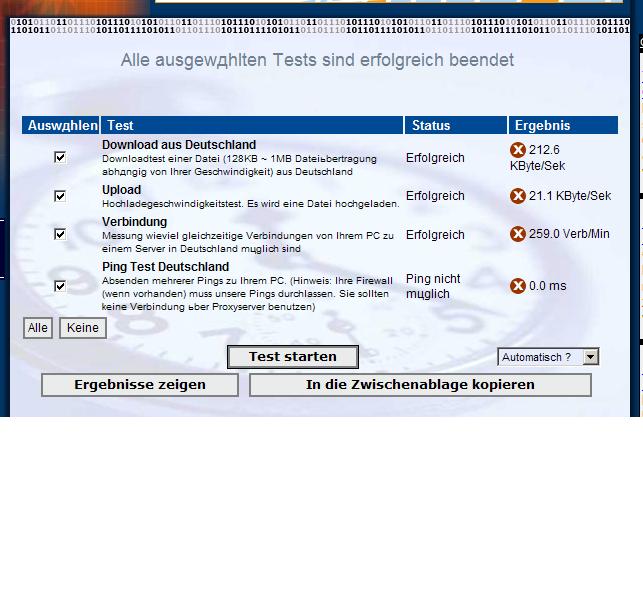Click the Auswählen column header

pos(62,126)
